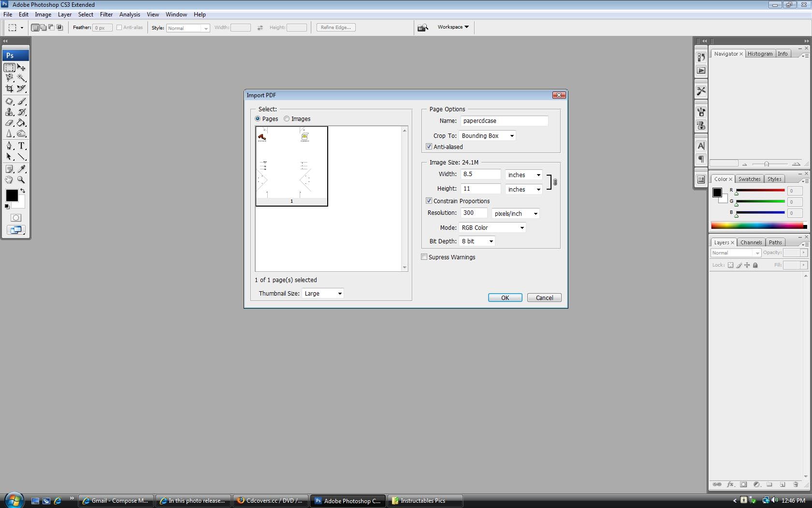The width and height of the screenshot is (812, 508).
Task: Open the Character panel icon
Action: 701,146
